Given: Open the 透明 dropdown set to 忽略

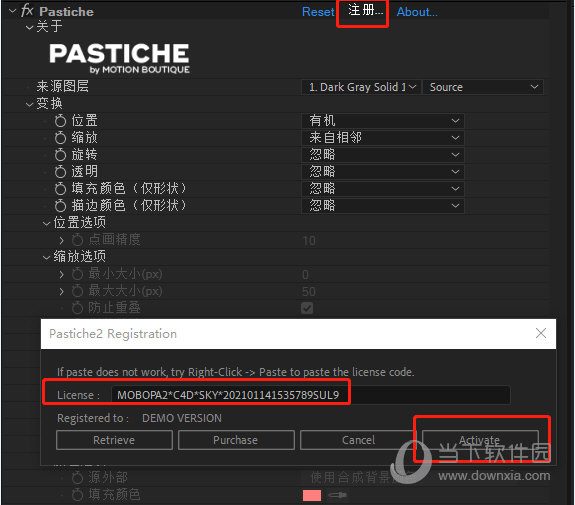Looking at the screenshot, I should coord(383,172).
